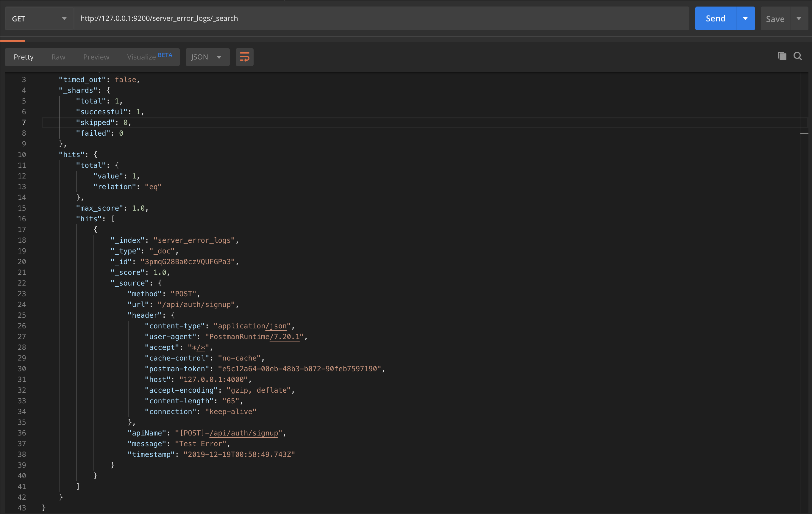
Task: Click the copy response icon
Action: [782, 56]
